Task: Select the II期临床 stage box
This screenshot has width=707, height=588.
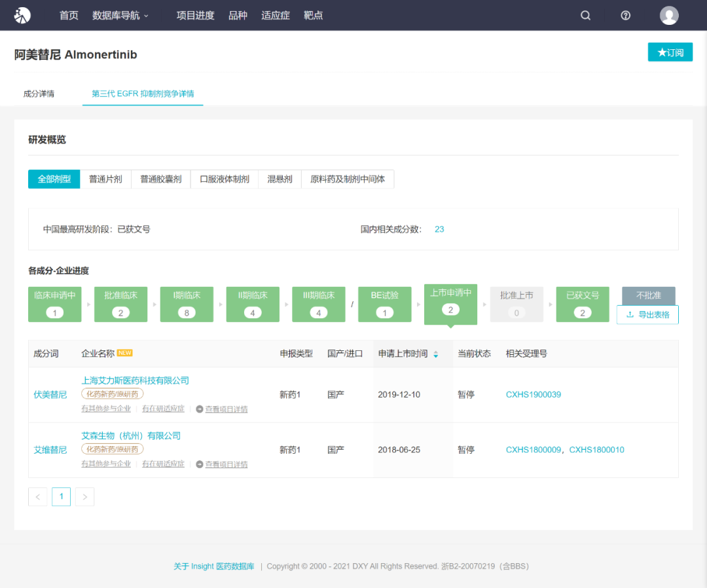Action: [253, 304]
